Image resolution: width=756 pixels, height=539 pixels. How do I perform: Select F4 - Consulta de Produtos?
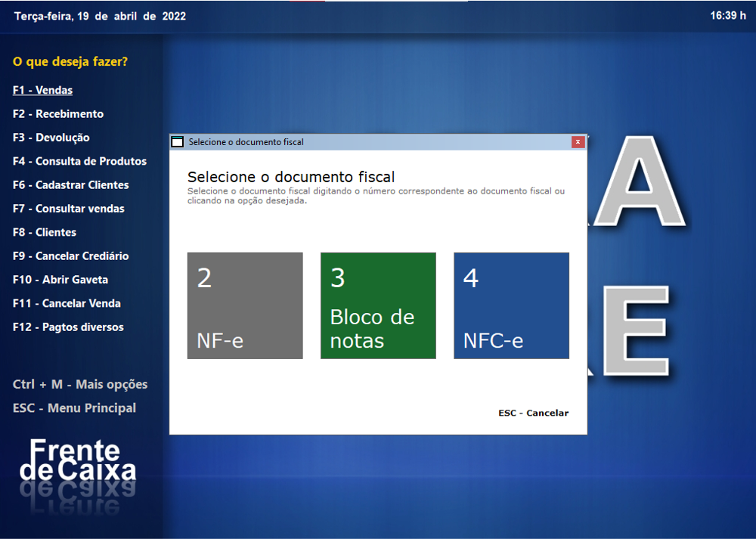[79, 161]
